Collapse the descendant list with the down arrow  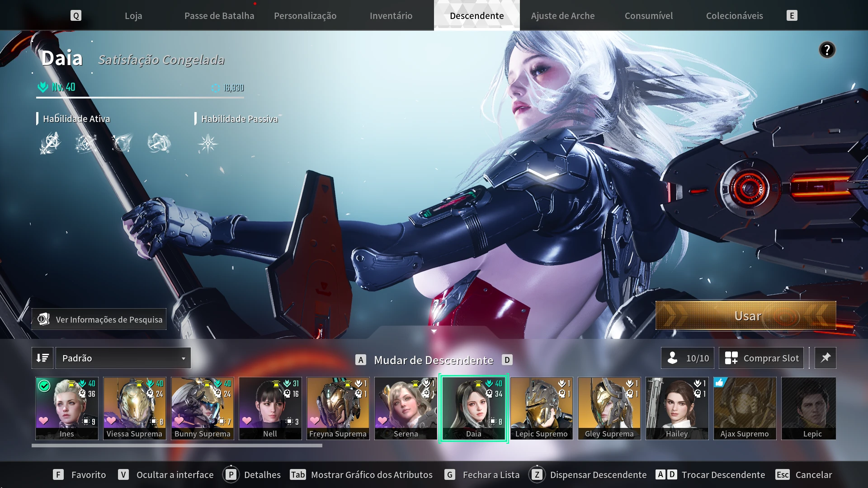pos(434,331)
